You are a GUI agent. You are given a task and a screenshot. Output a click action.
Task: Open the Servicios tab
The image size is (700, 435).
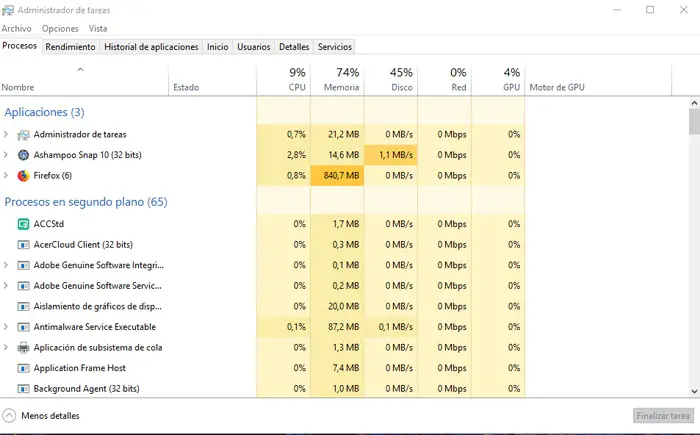tap(334, 47)
